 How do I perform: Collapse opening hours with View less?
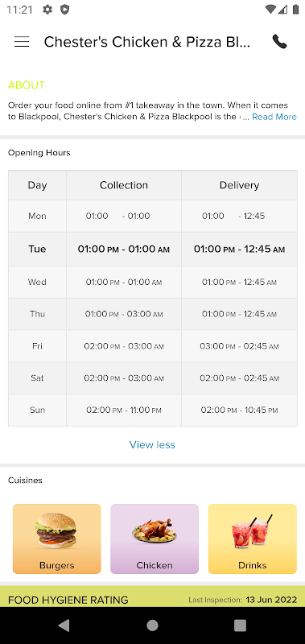[152, 444]
